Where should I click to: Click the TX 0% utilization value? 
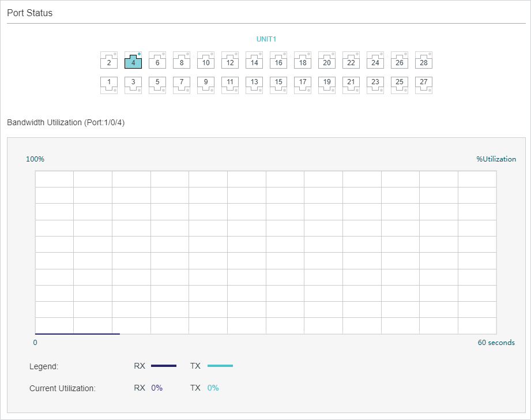coord(213,388)
